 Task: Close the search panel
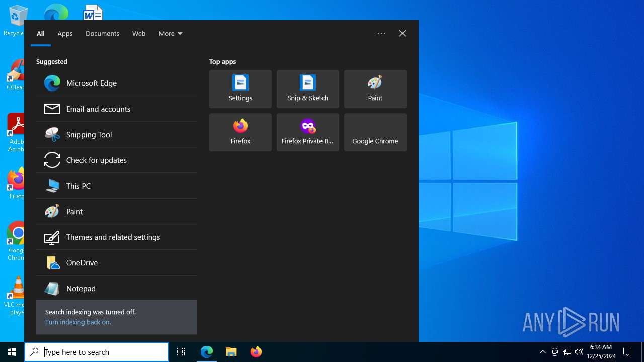tap(403, 33)
